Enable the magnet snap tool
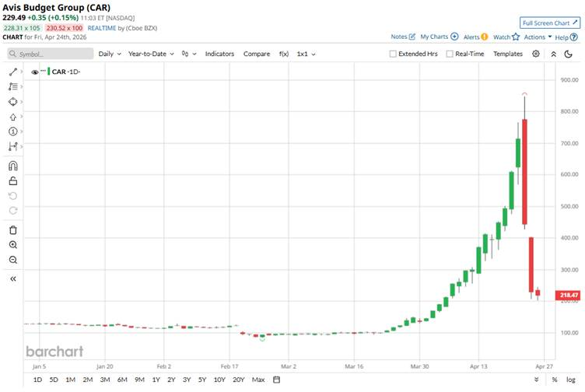This screenshot has height=392, width=585. point(12,166)
